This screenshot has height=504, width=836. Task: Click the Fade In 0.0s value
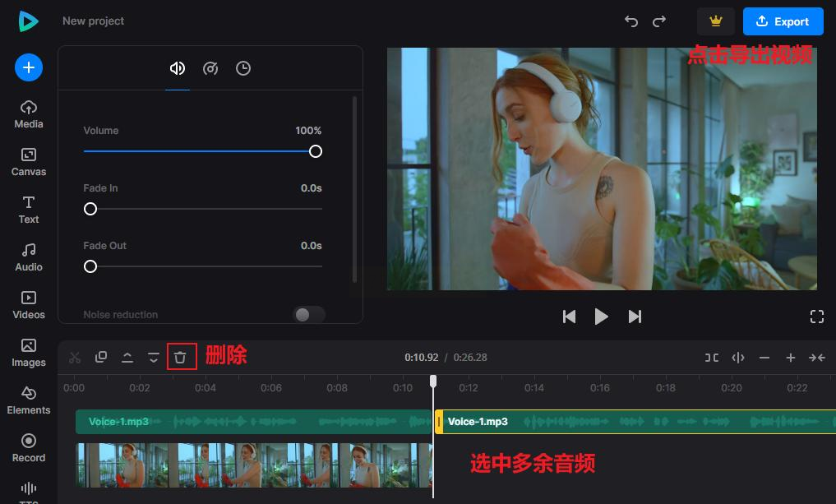(312, 188)
